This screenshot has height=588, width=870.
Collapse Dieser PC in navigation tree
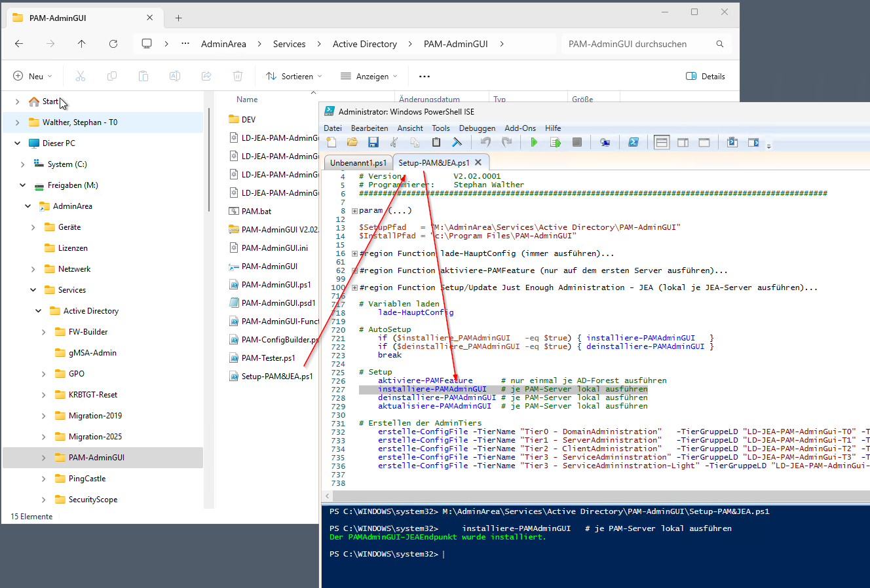[x=17, y=143]
